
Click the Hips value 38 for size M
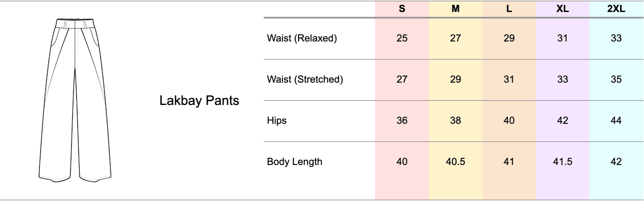point(455,120)
